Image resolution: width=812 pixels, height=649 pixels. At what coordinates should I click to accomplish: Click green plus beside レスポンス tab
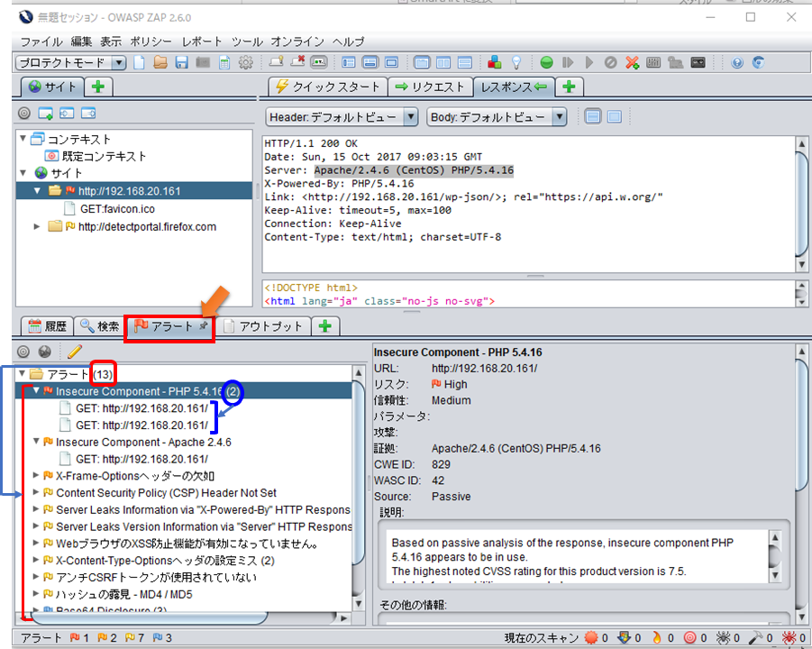[x=570, y=87]
